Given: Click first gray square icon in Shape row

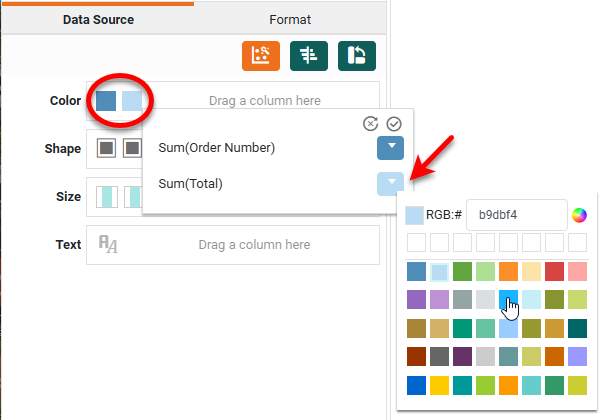Looking at the screenshot, I should pos(106,149).
